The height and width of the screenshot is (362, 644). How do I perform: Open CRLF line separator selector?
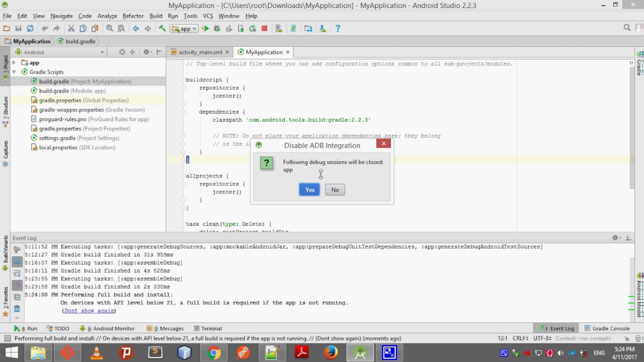click(521, 338)
